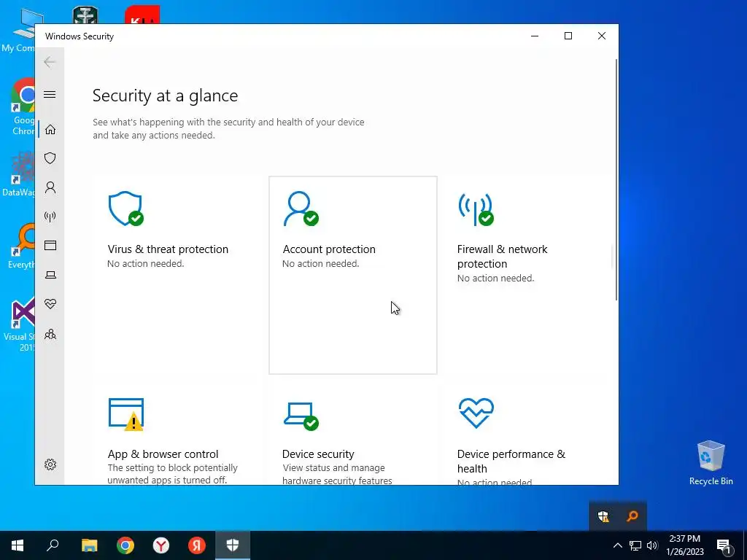
Task: Select the Home sidebar icon
Action: 50,130
